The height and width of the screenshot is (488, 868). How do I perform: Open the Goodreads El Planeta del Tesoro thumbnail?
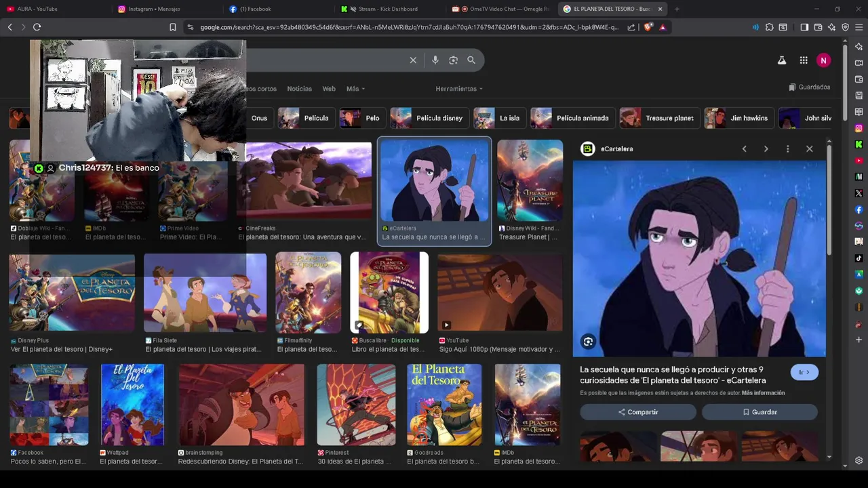(x=444, y=405)
